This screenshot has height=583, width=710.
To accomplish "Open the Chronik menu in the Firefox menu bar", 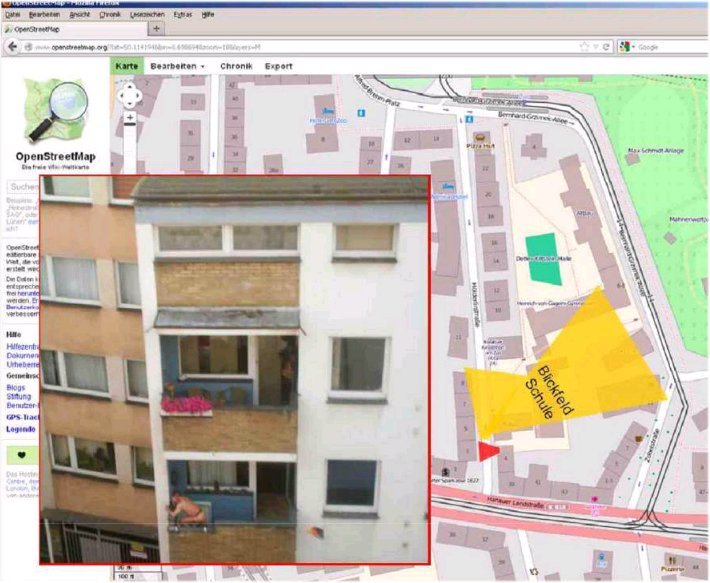I will click(x=110, y=14).
